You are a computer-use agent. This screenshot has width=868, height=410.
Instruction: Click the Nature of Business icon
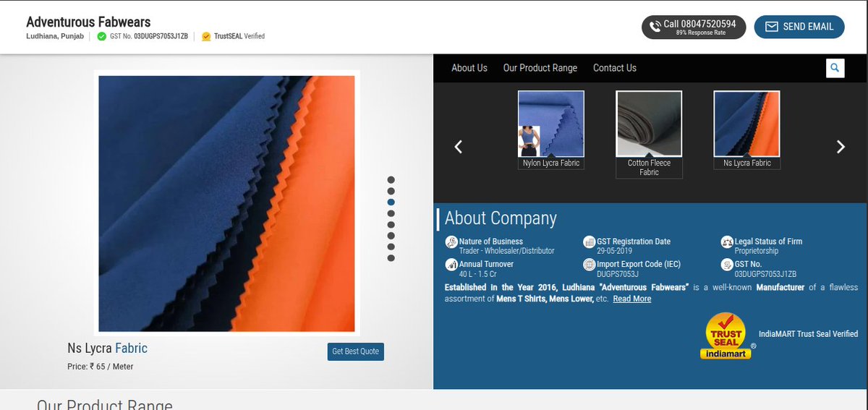(x=451, y=242)
